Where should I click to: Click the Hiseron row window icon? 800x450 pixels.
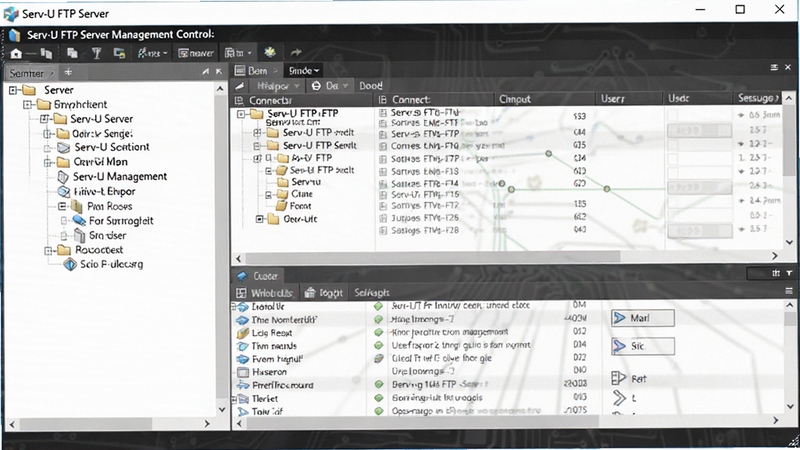point(243,372)
